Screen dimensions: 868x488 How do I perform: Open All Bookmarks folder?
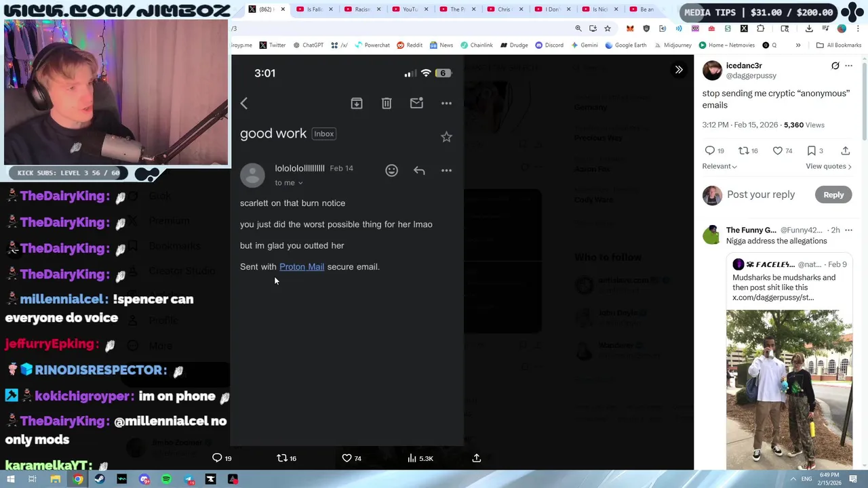coord(839,45)
